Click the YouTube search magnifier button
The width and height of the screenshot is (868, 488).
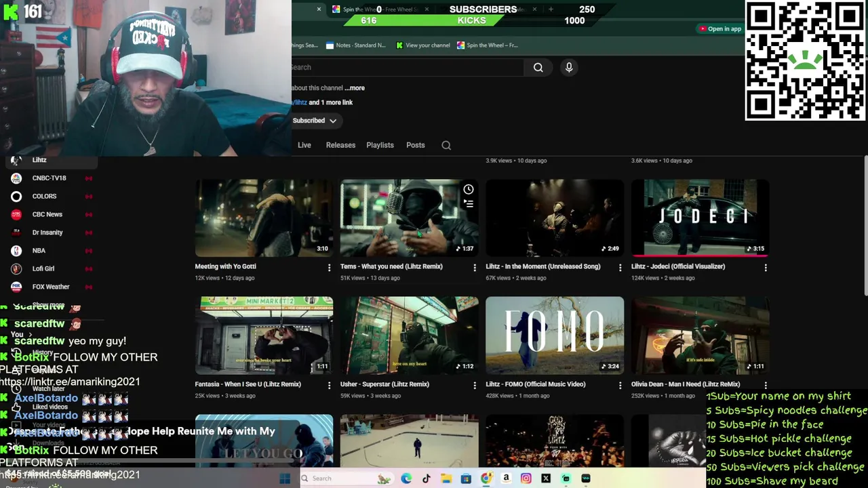tap(538, 67)
